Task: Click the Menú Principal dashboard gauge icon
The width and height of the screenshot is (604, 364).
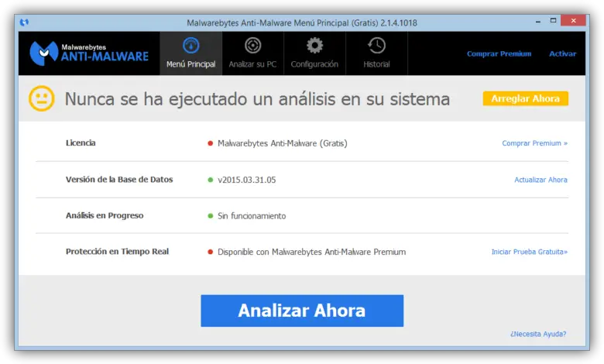Action: (191, 46)
